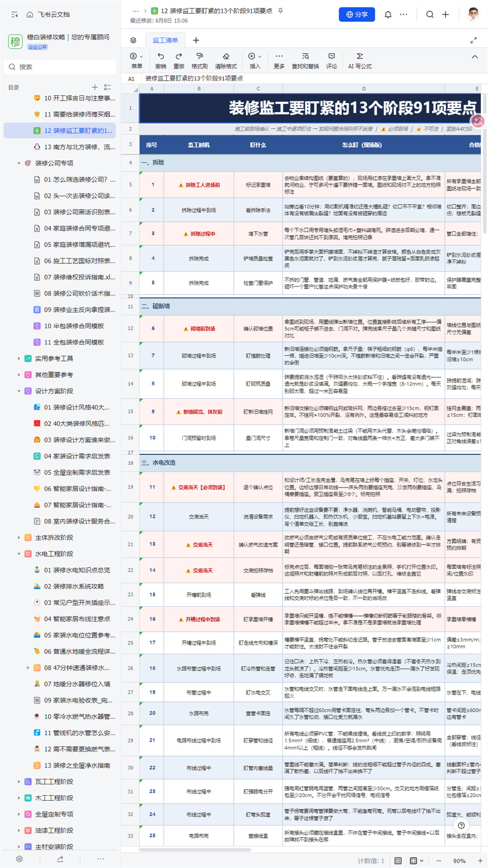
Task: Open the 更多 toolbar options
Action: click(x=279, y=61)
